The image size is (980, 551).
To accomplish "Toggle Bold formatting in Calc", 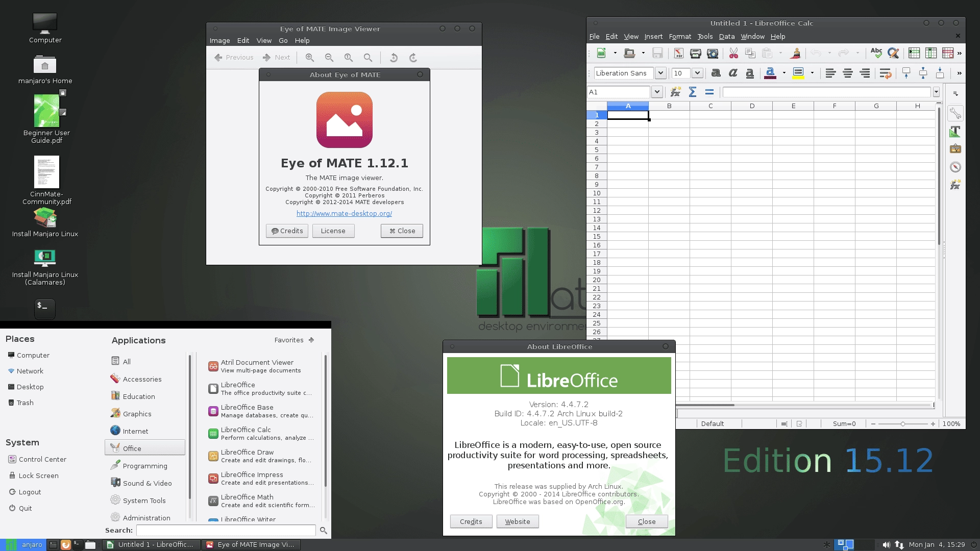I will pos(716,73).
